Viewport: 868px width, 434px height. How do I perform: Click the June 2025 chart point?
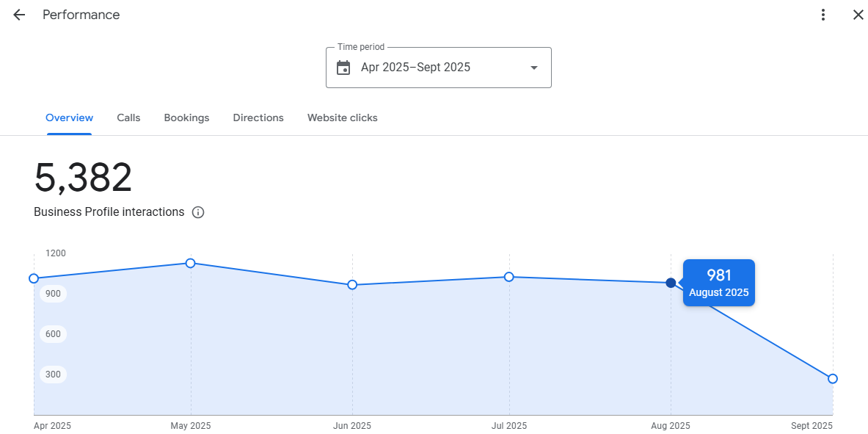tap(352, 285)
